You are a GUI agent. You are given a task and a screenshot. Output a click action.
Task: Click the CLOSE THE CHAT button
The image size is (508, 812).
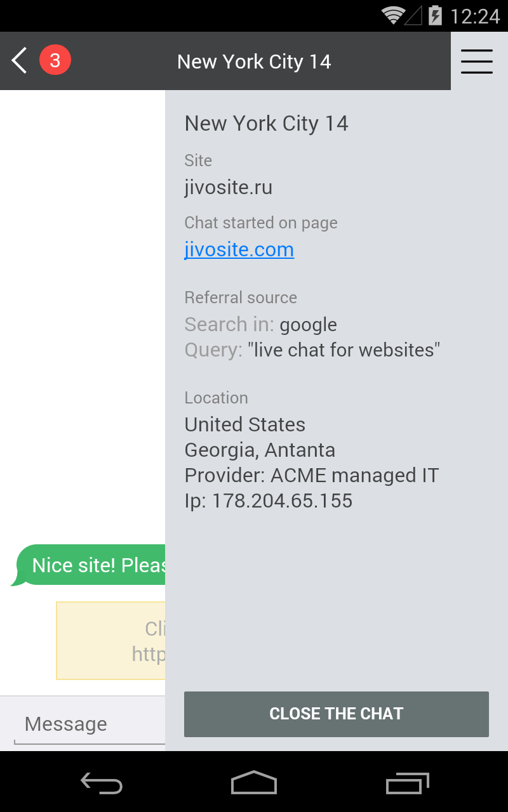coord(337,714)
